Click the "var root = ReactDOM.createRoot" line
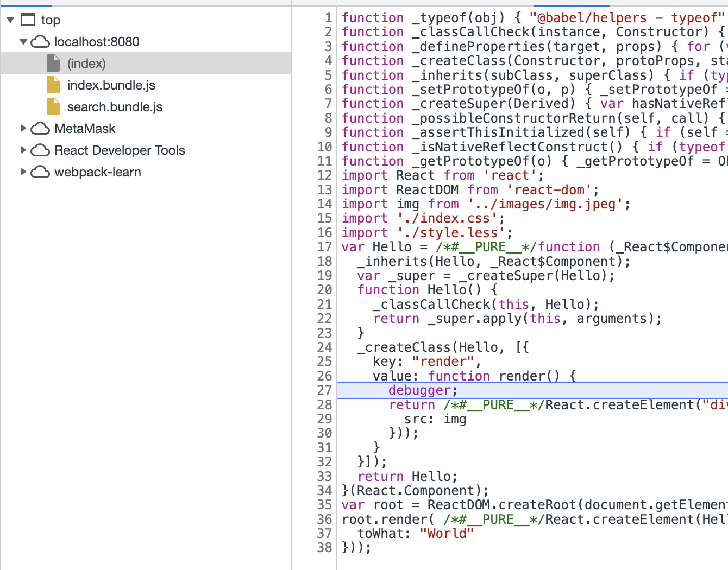The image size is (728, 570). tap(535, 505)
